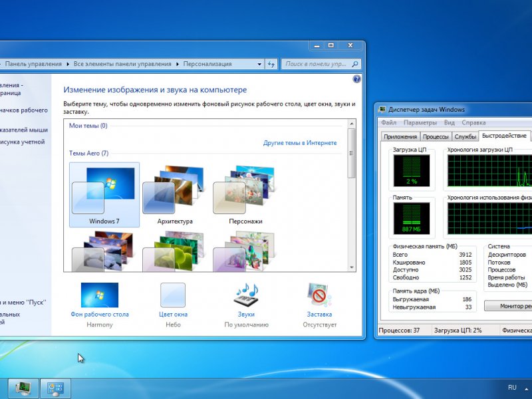532x399 pixels.
Task: Click the RU language indicator
Action: 512,388
